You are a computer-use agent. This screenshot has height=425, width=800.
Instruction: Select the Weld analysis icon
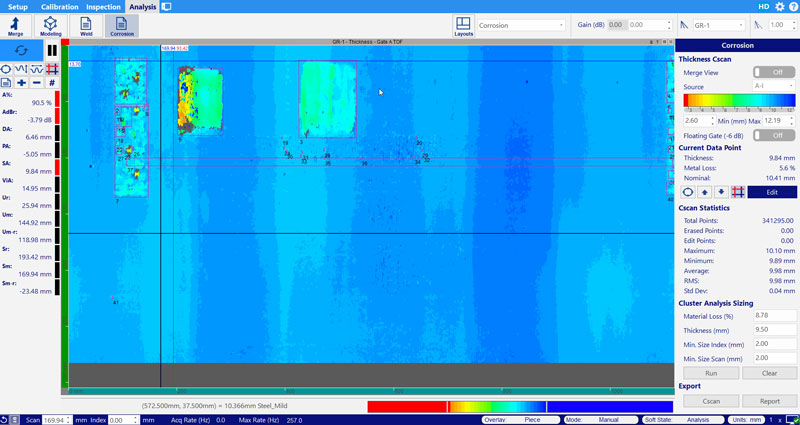point(86,26)
